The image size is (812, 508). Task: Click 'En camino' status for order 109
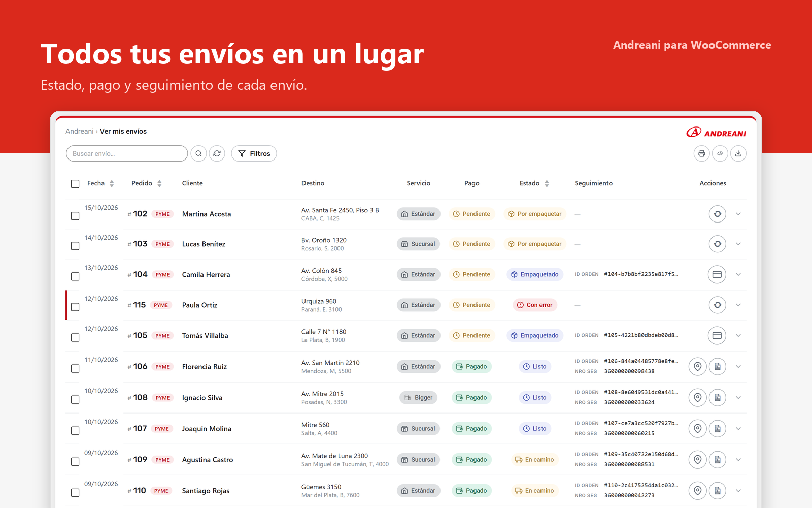[535, 459]
